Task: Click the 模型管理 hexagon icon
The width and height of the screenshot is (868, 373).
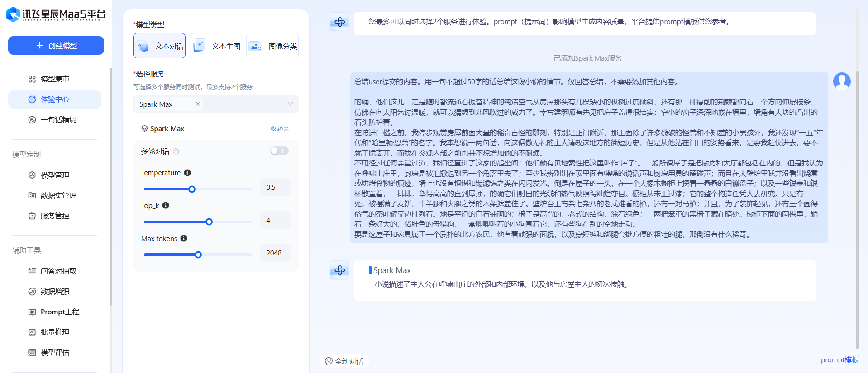Action: coord(32,175)
